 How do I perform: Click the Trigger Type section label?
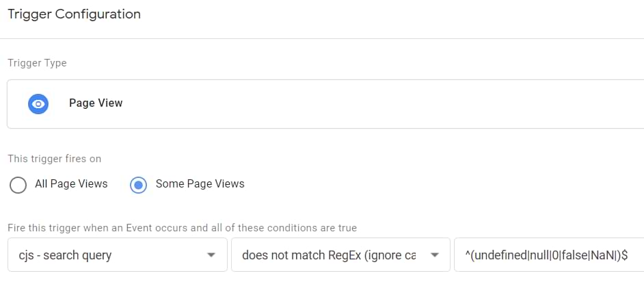point(37,63)
